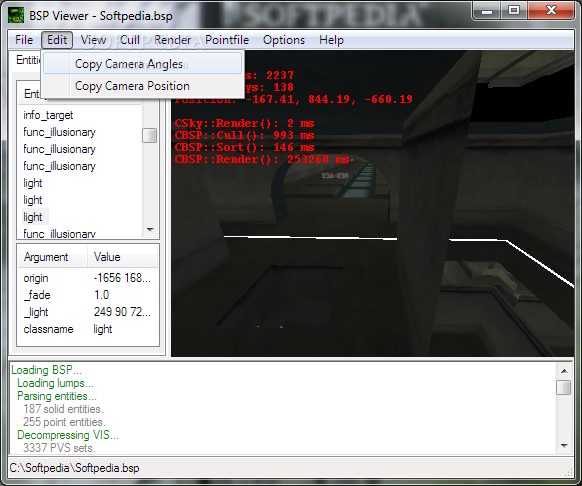
Task: Click the entity list scroll down arrow
Action: pos(150,230)
